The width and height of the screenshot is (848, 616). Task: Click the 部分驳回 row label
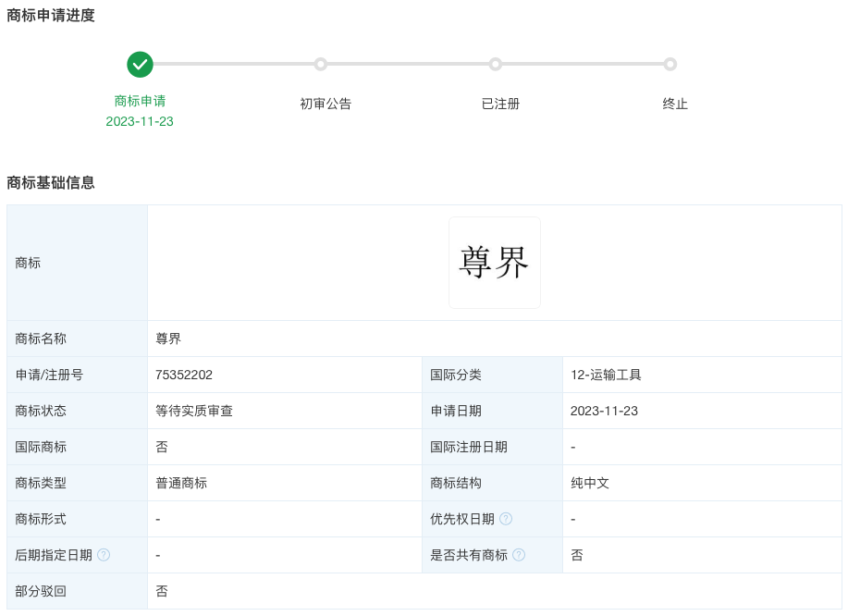tap(41, 591)
